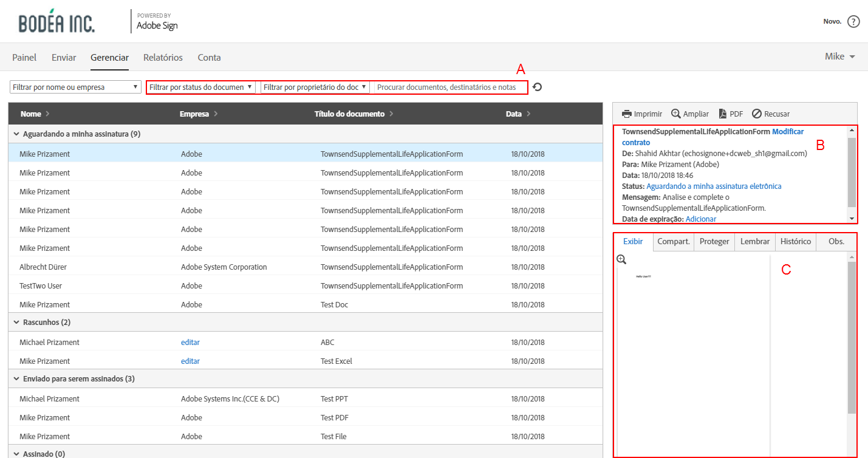Image resolution: width=868 pixels, height=458 pixels.
Task: Open the Histórico tab
Action: tap(795, 241)
